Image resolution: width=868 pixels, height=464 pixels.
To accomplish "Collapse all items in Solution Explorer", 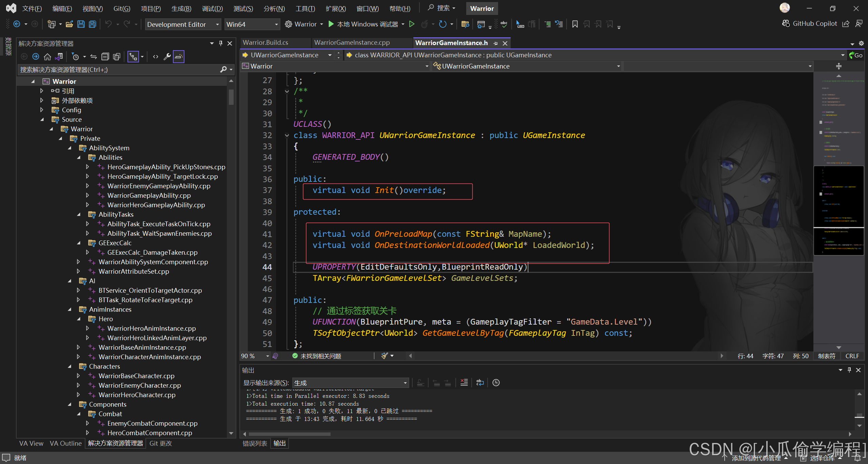I will (x=105, y=57).
